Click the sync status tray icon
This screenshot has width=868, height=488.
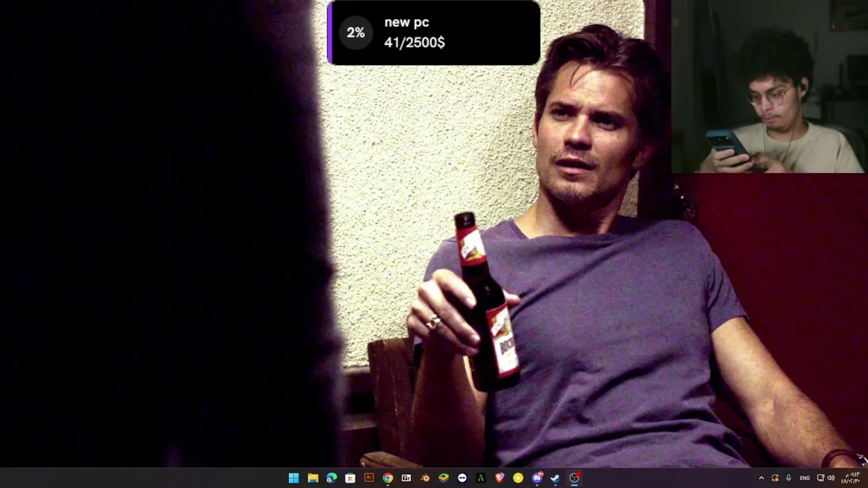coord(775,478)
